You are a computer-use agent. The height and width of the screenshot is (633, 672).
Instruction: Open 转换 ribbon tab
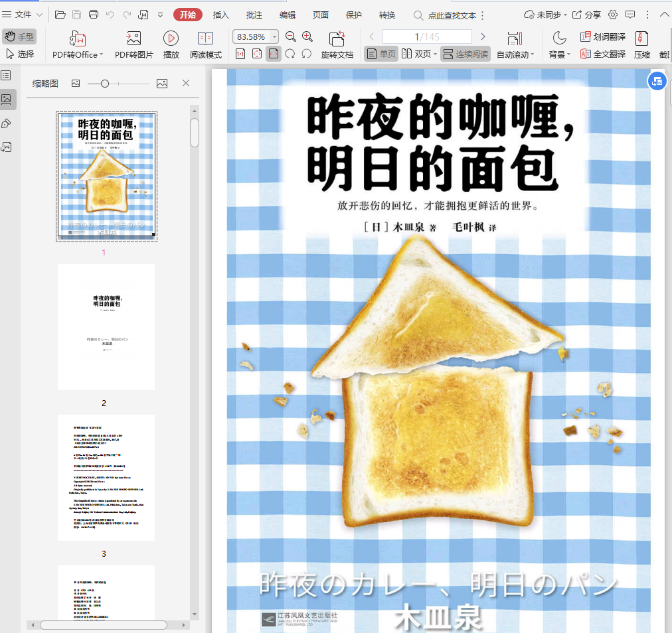[x=387, y=15]
